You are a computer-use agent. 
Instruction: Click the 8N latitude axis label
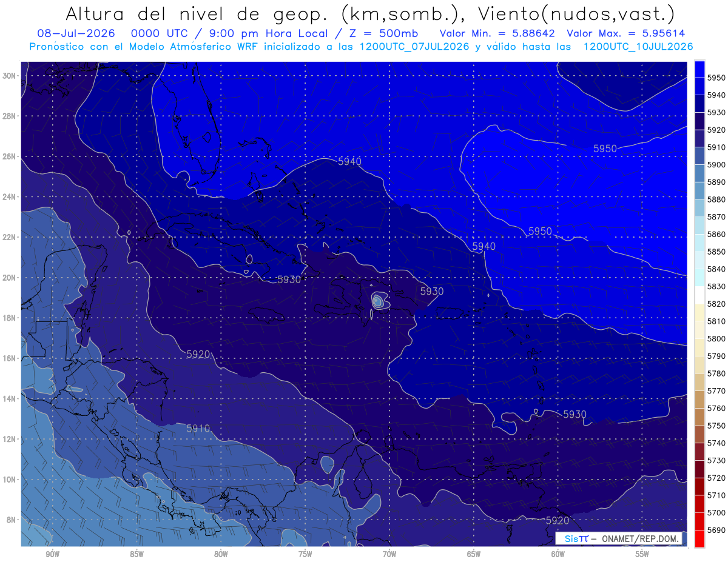(x=12, y=520)
